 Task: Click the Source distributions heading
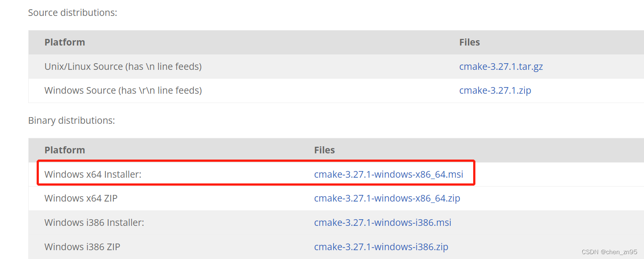(72, 12)
